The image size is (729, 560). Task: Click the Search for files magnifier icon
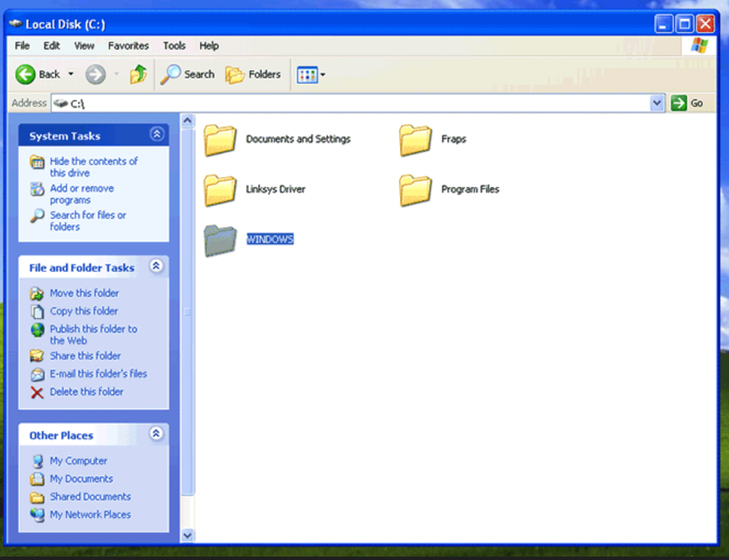pyautogui.click(x=37, y=215)
